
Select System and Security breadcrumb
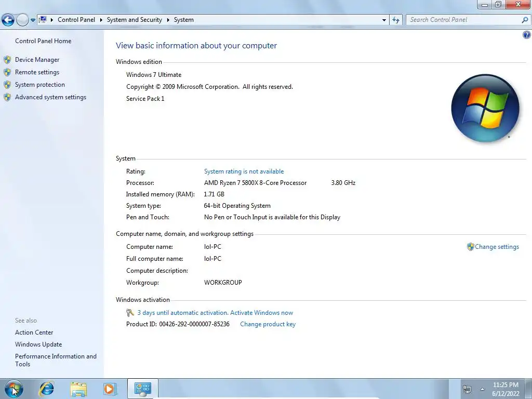[135, 20]
